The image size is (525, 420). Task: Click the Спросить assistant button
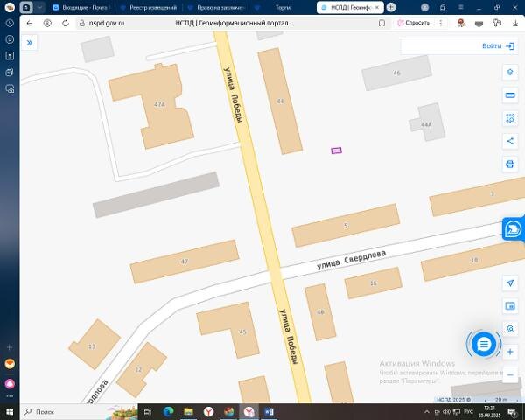pyautogui.click(x=414, y=23)
